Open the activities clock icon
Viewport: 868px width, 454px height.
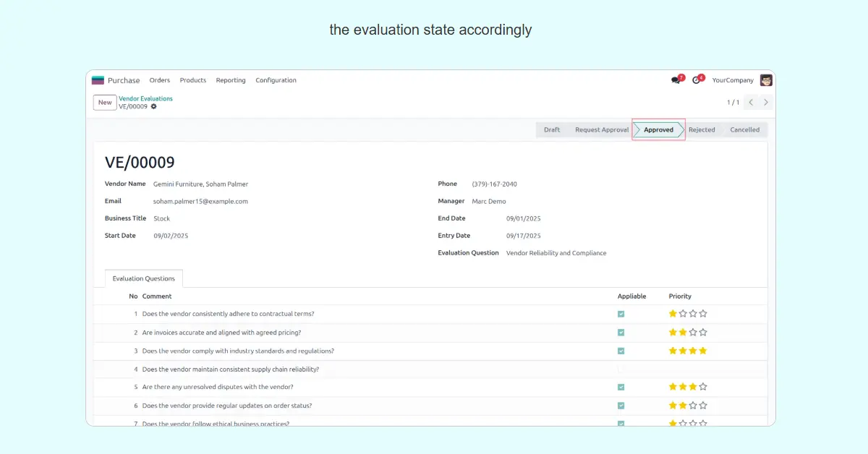[x=697, y=80]
